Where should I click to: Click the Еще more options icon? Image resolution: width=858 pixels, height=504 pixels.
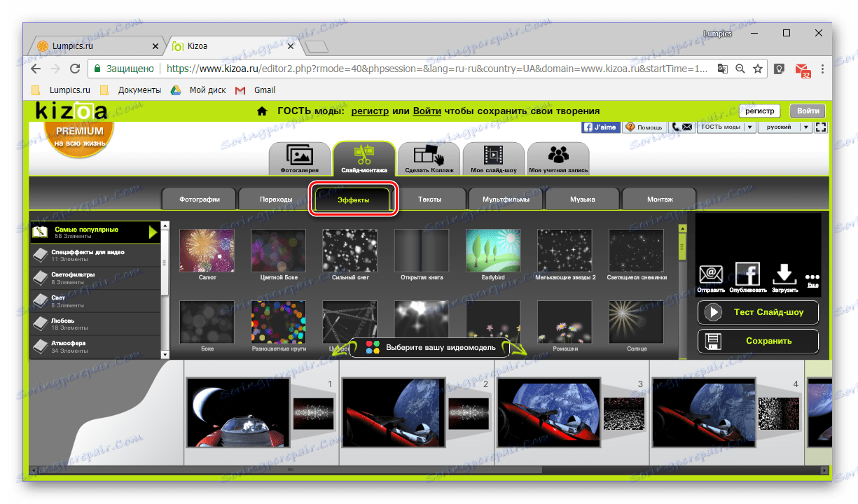812,281
